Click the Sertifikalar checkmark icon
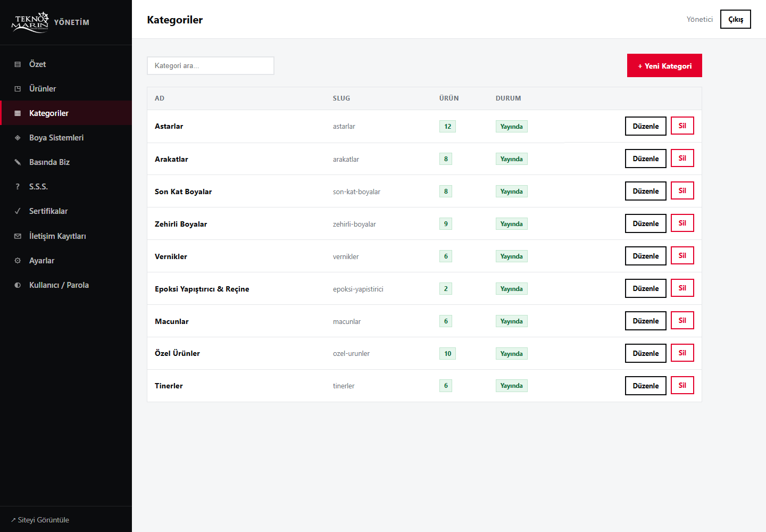766x532 pixels. click(x=18, y=211)
